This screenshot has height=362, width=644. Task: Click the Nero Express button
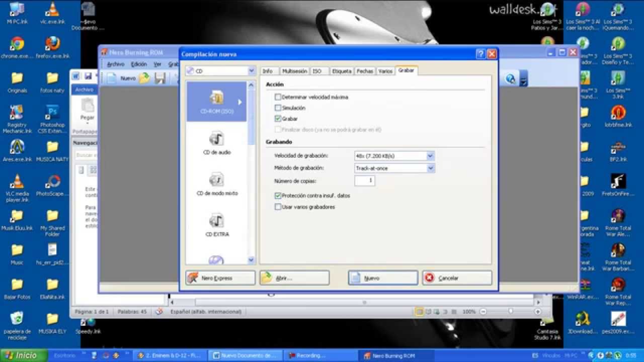click(x=220, y=278)
